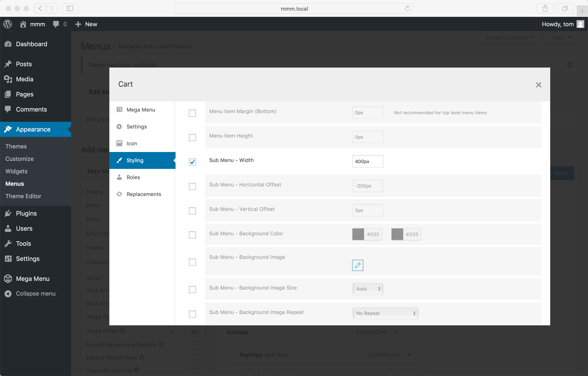This screenshot has width=588, height=376.
Task: Toggle the browser sidebar icon
Action: click(70, 8)
